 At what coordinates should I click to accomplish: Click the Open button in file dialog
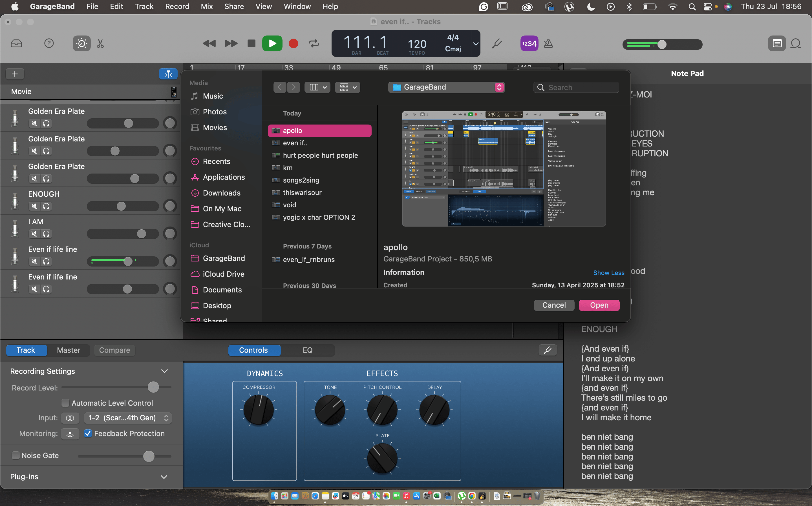599,305
